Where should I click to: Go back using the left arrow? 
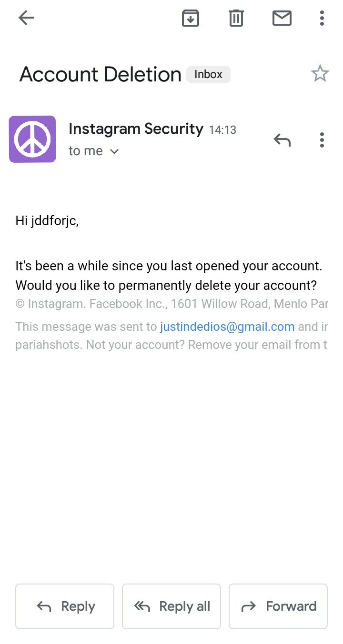(26, 18)
